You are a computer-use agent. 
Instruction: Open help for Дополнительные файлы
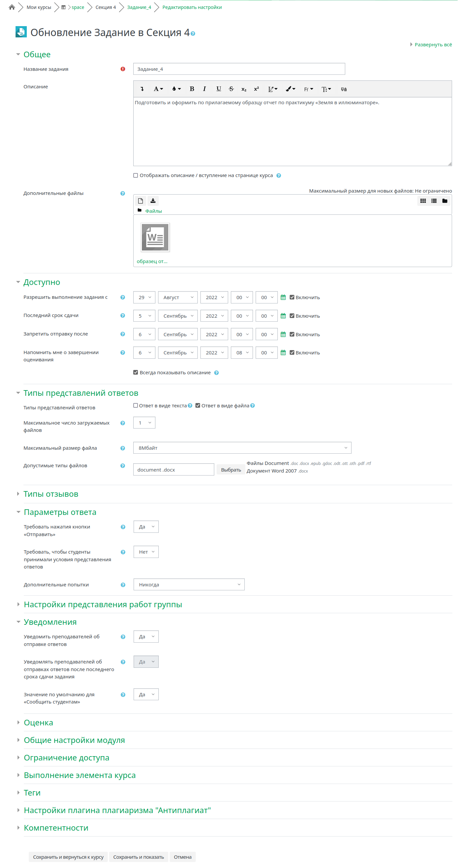pos(123,193)
